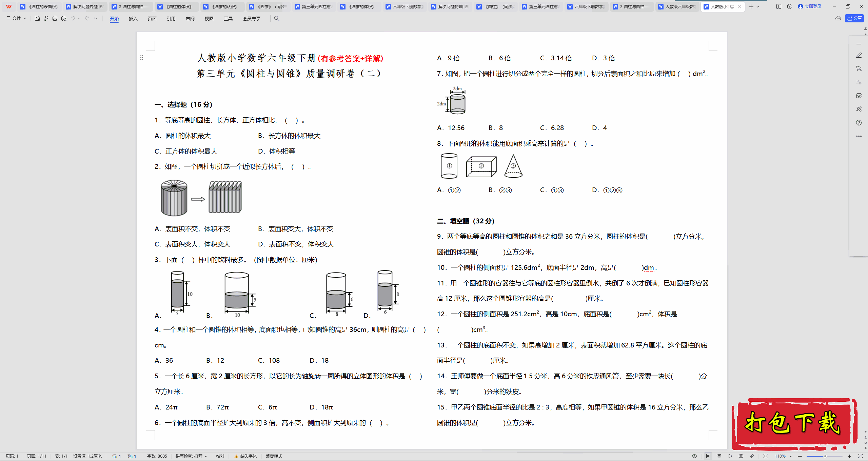This screenshot has width=868, height=461.
Task: Switch to 《圆柱的表面积》 document tab
Action: point(39,6)
